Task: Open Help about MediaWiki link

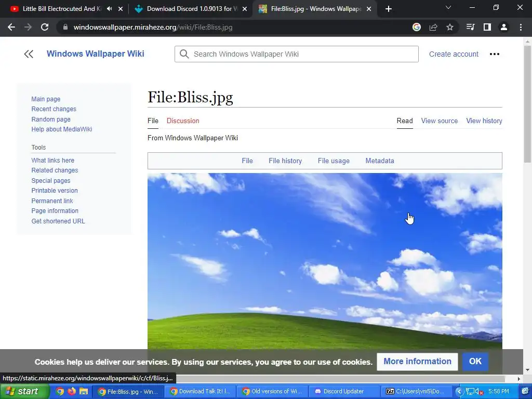Action: click(x=61, y=129)
